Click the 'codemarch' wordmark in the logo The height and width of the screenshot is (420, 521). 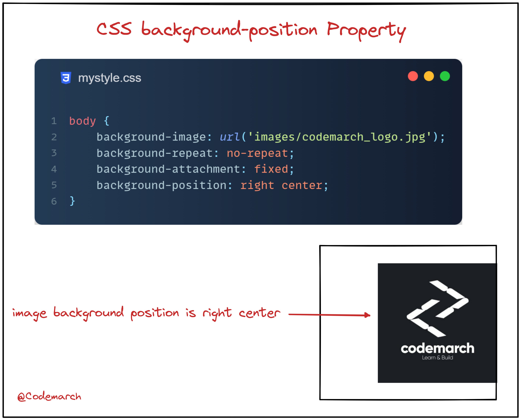click(x=437, y=348)
